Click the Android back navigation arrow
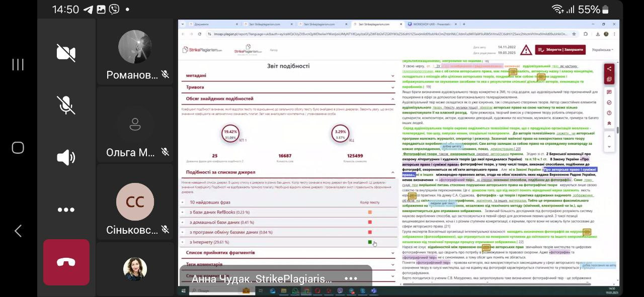 click(18, 231)
